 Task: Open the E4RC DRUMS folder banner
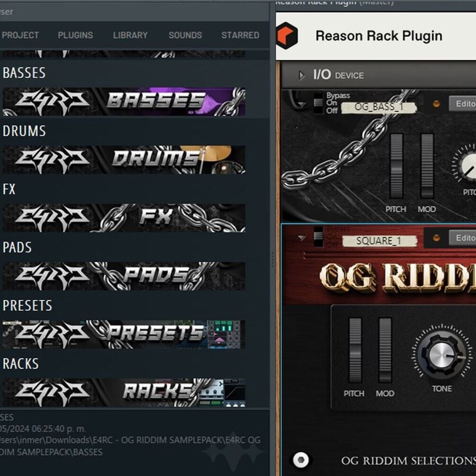point(124,160)
